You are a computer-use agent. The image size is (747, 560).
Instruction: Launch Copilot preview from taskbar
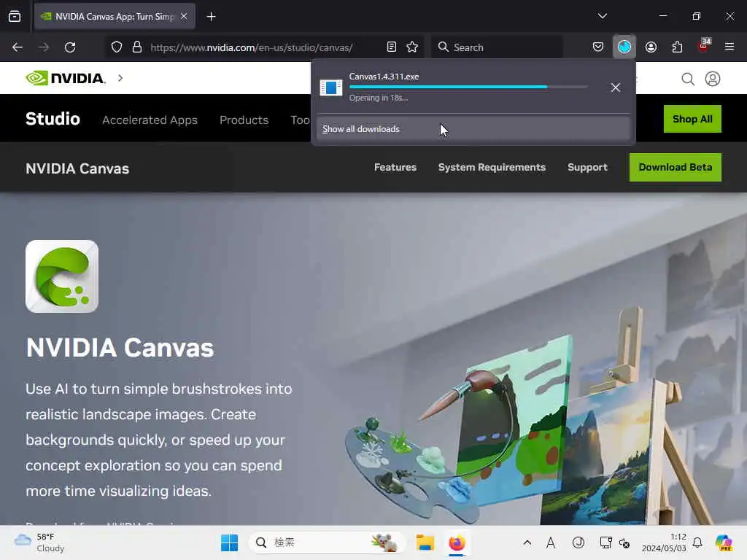pyautogui.click(x=724, y=542)
